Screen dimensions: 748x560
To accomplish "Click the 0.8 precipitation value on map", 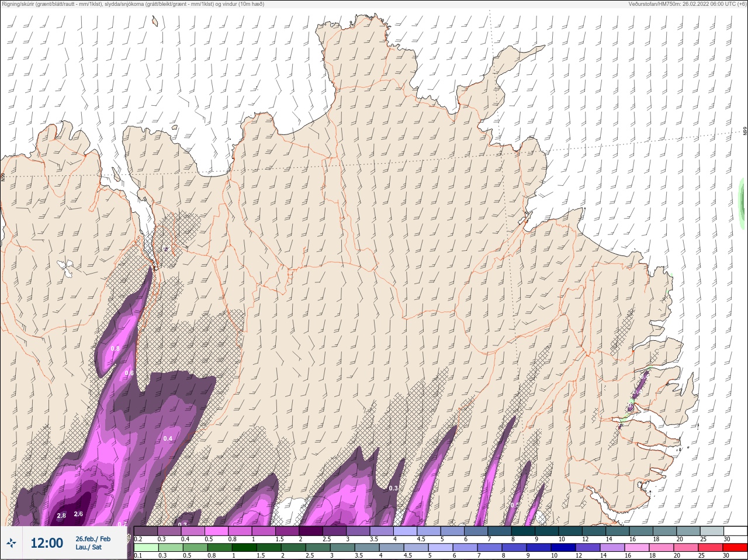I will click(x=115, y=348).
